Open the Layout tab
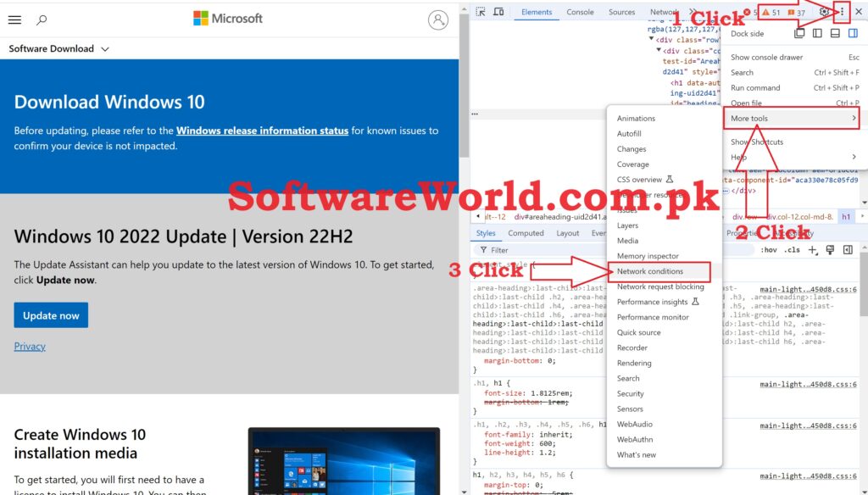 (x=567, y=233)
